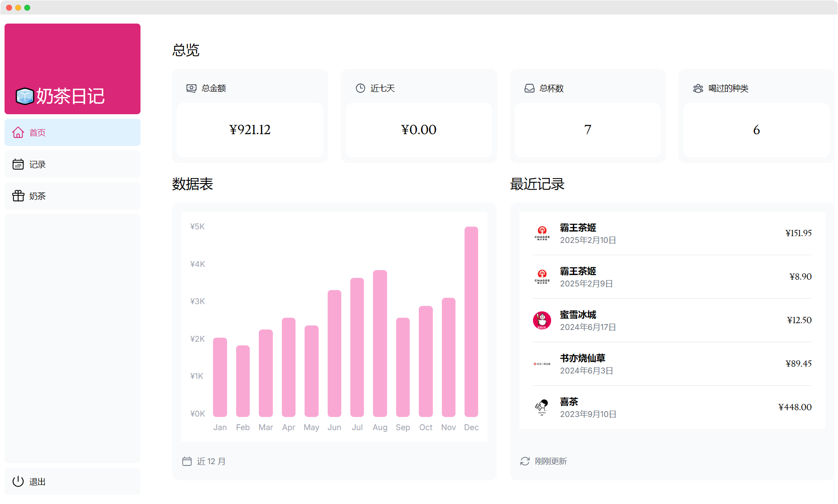Click the inbox icon beside 总杯数
838x504 pixels.
pyautogui.click(x=529, y=88)
